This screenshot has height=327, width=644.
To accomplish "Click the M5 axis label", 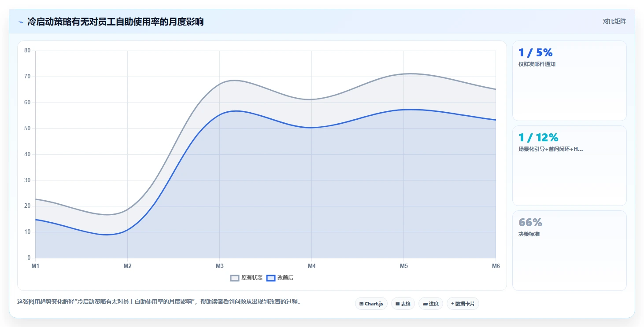I will click(x=403, y=266).
